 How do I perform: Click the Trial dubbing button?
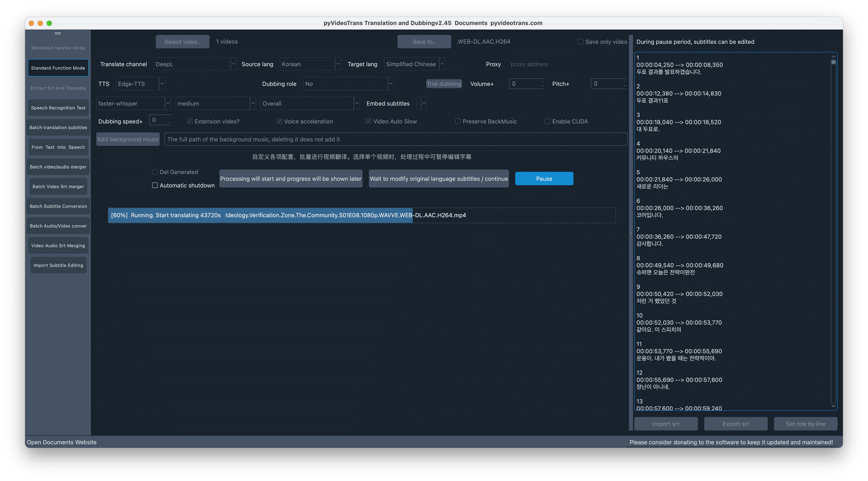444,84
